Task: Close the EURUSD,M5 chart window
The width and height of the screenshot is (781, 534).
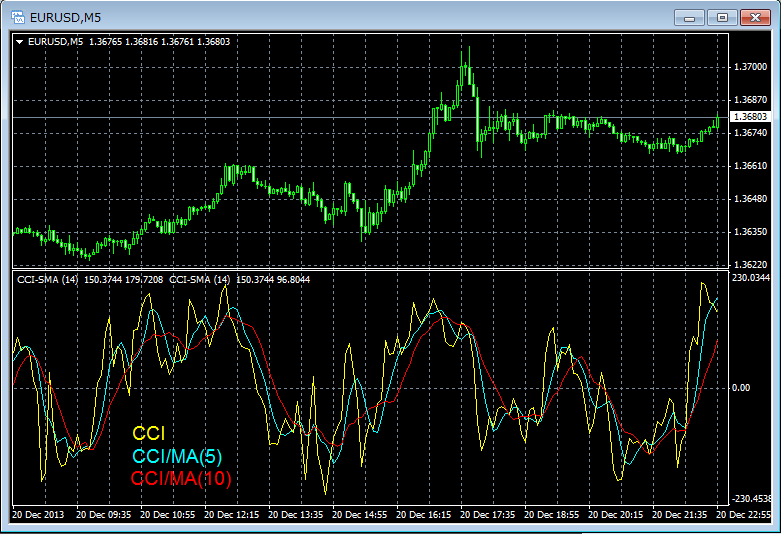Action: coord(753,17)
